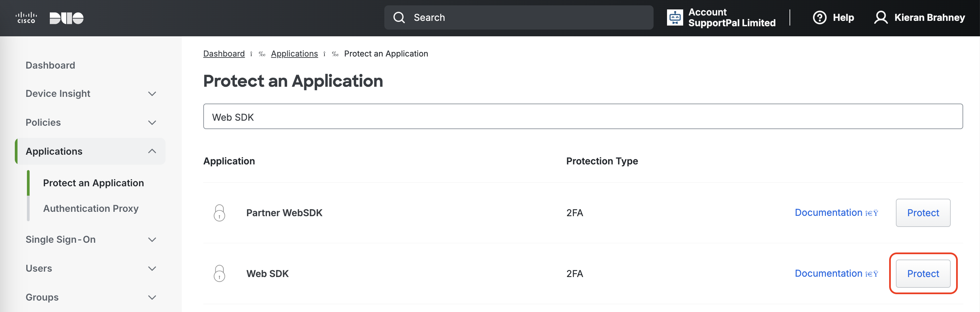Open Account SupportPal Limited switcher
The height and width of the screenshot is (312, 980).
tap(721, 17)
